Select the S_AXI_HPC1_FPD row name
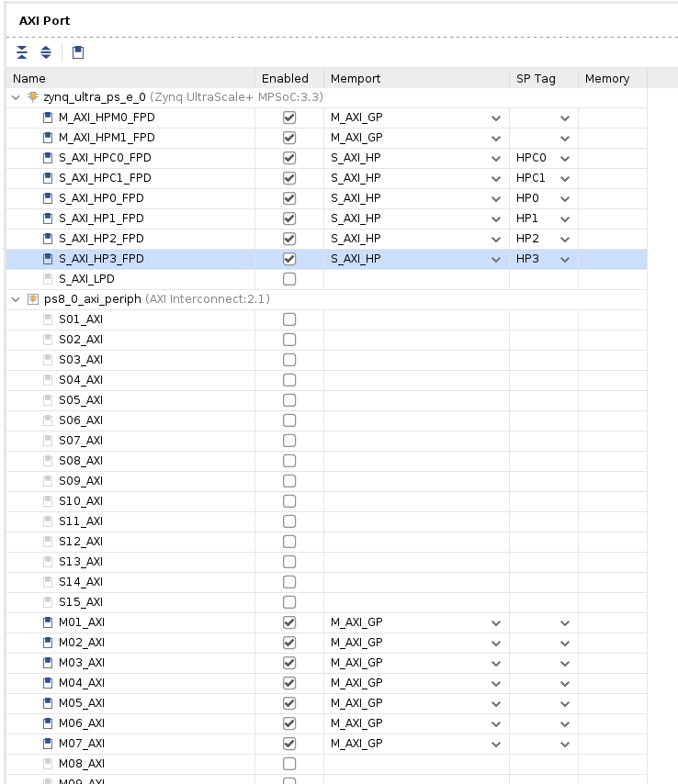Image resolution: width=678 pixels, height=784 pixels. (x=105, y=178)
